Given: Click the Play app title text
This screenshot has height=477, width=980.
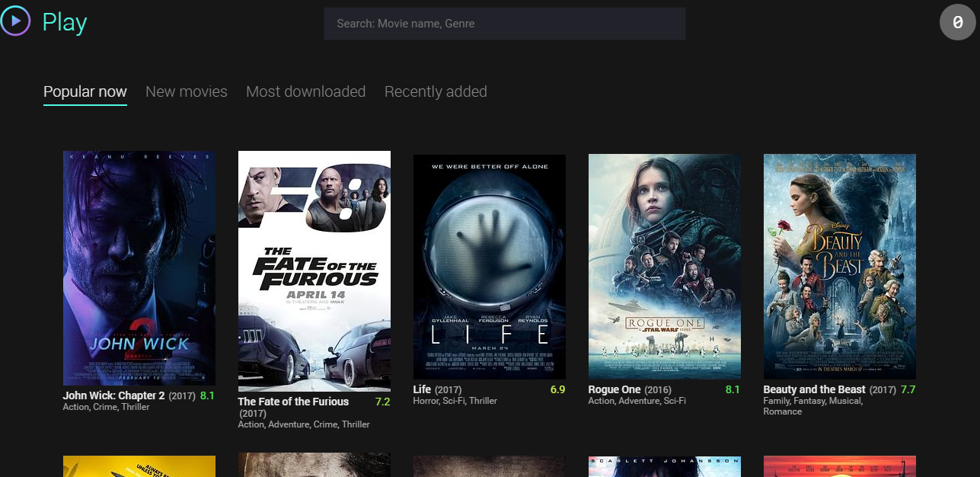Looking at the screenshot, I should pyautogui.click(x=65, y=23).
